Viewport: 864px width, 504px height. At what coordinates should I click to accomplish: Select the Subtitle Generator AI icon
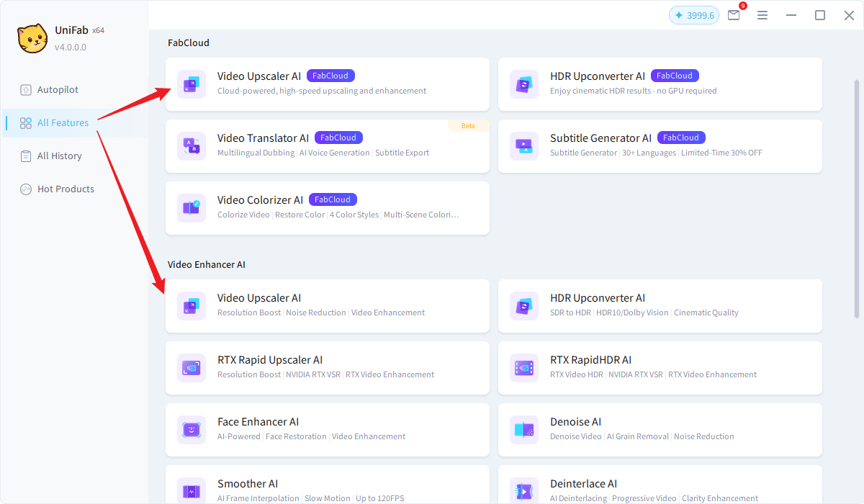tap(523, 146)
